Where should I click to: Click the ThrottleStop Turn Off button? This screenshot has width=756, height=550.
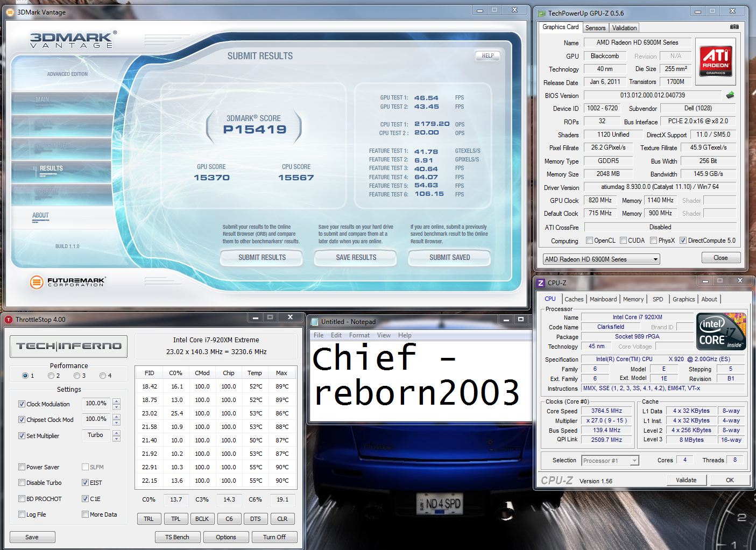pos(274,537)
